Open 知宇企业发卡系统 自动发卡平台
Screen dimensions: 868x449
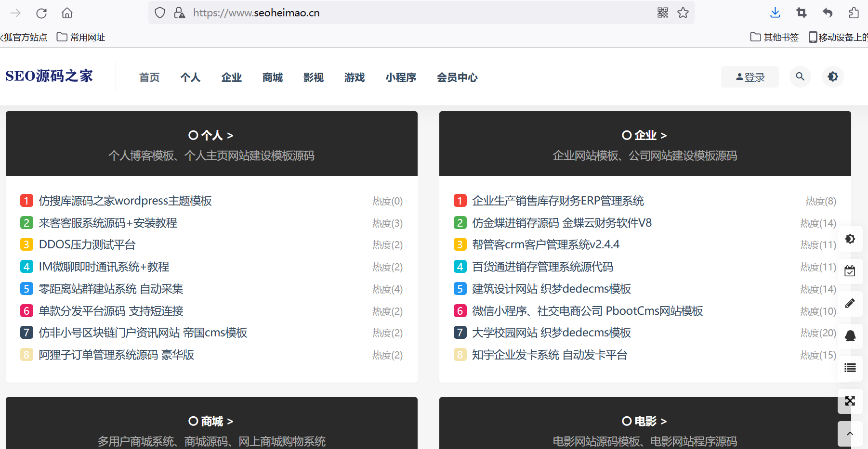(550, 355)
